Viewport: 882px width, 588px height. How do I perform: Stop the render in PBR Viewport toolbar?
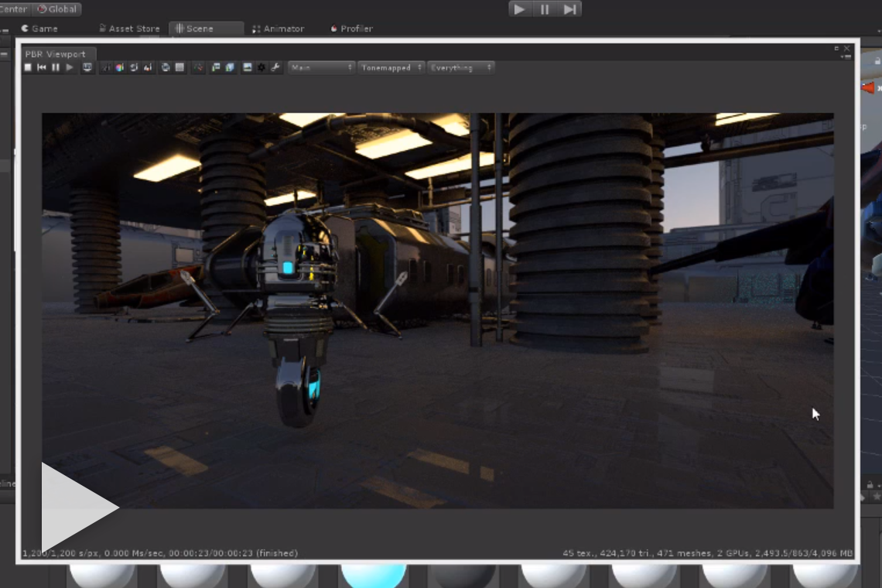(x=28, y=67)
